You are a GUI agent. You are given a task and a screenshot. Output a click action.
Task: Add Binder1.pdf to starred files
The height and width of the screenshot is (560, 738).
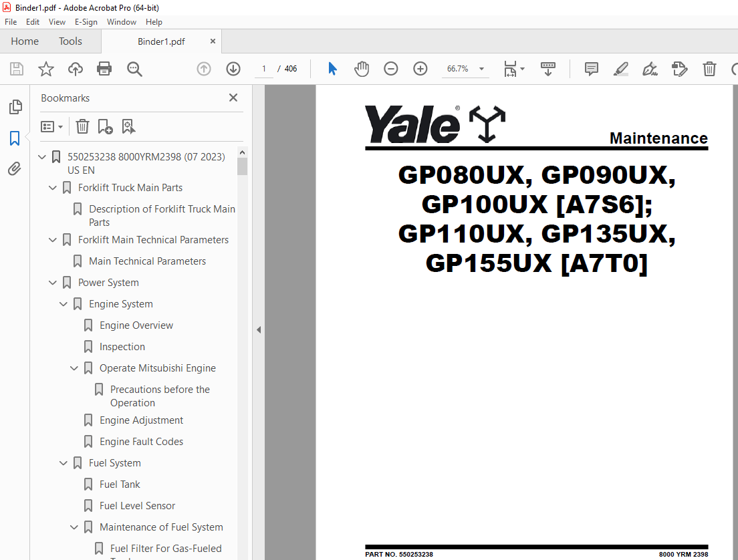(x=45, y=69)
